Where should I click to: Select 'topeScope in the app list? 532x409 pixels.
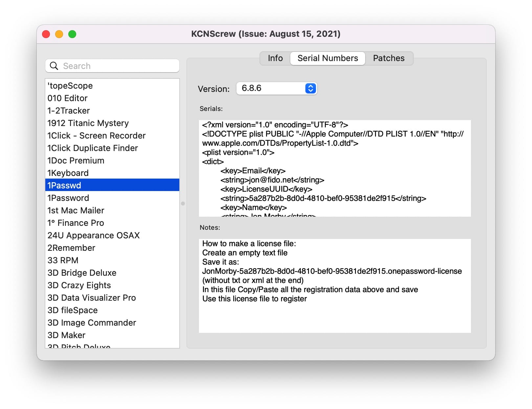coord(112,86)
